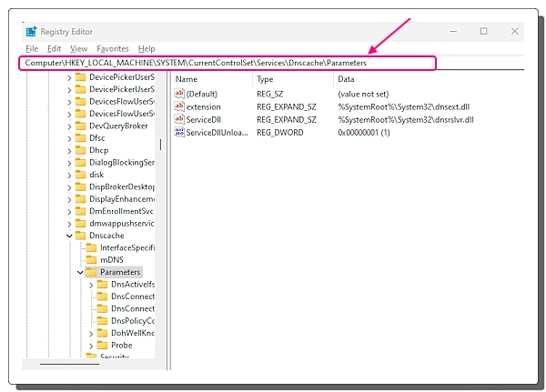The height and width of the screenshot is (392, 546).
Task: Click the dnsext.dll data value
Action: coord(403,107)
